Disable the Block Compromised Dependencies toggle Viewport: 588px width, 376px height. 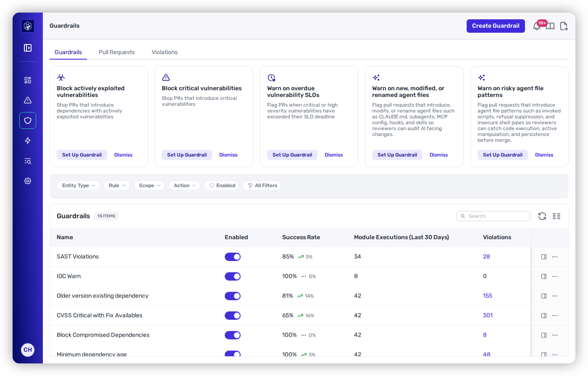coord(233,335)
